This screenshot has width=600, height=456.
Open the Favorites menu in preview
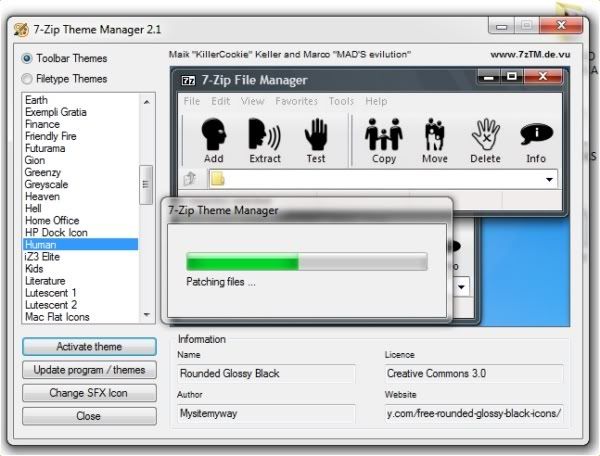pyautogui.click(x=297, y=101)
